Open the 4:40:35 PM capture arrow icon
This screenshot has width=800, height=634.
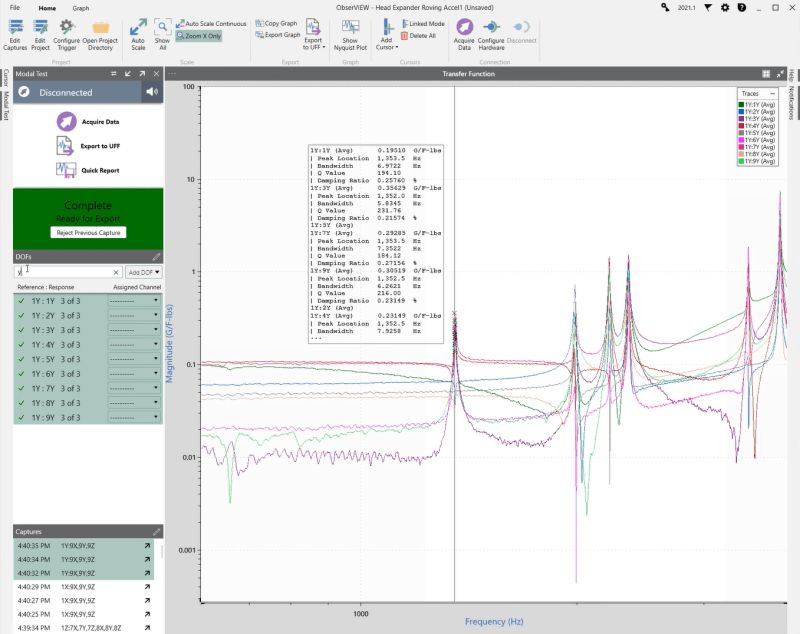pos(147,546)
